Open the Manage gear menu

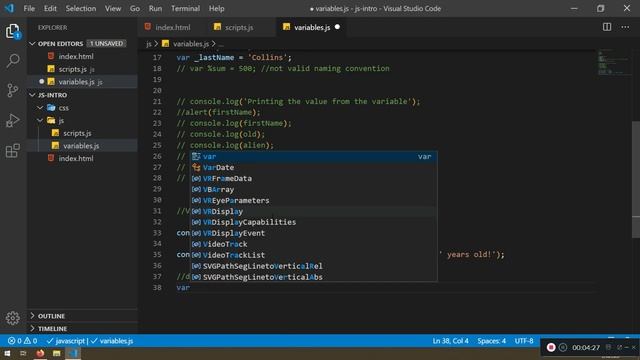coord(13,318)
